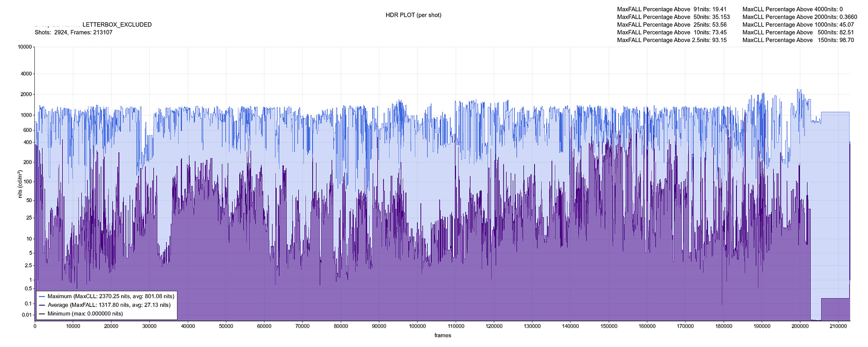
Task: Click the Maximum (MaxCLL) legend entry text
Action: [x=111, y=296]
